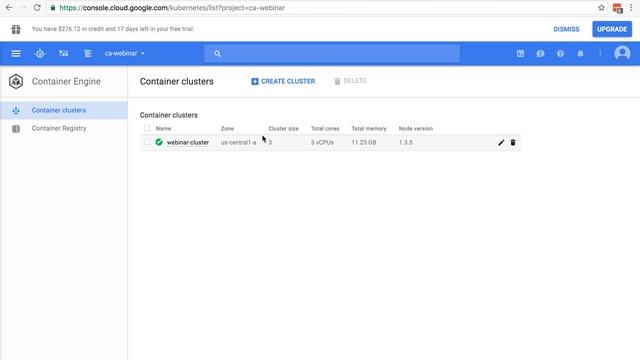Click the lines icon beside project name
This screenshot has width=640, height=360.
pos(88,53)
